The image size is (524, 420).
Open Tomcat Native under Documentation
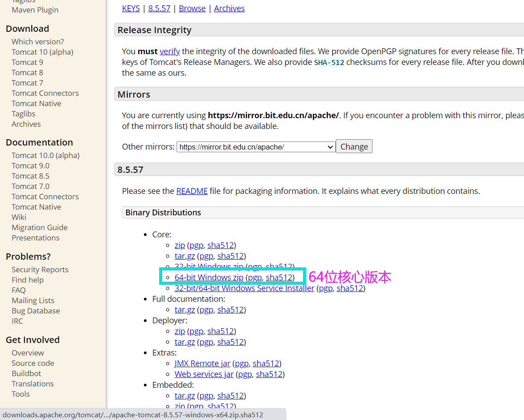click(x=36, y=207)
